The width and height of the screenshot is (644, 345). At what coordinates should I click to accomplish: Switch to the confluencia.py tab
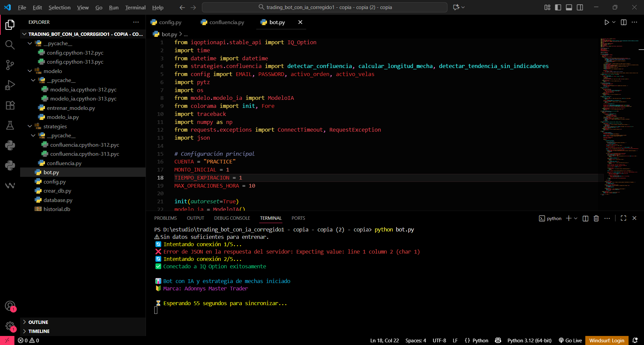[x=226, y=22]
